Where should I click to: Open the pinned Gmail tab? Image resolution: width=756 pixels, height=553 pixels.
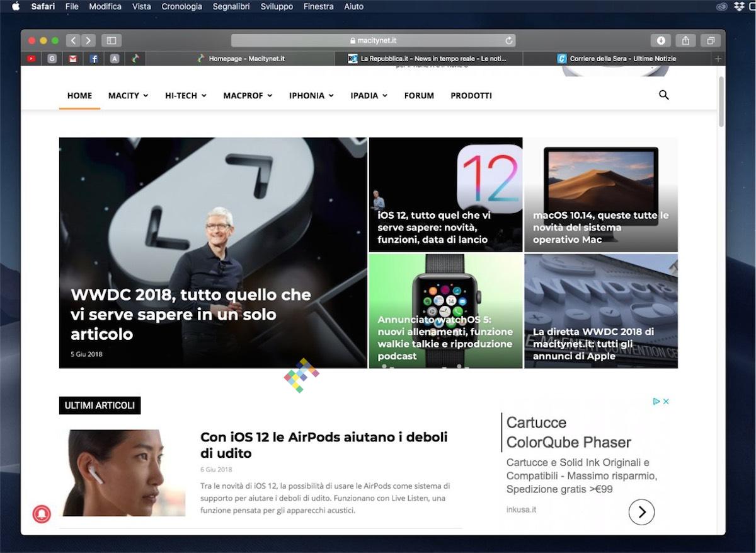point(73,59)
